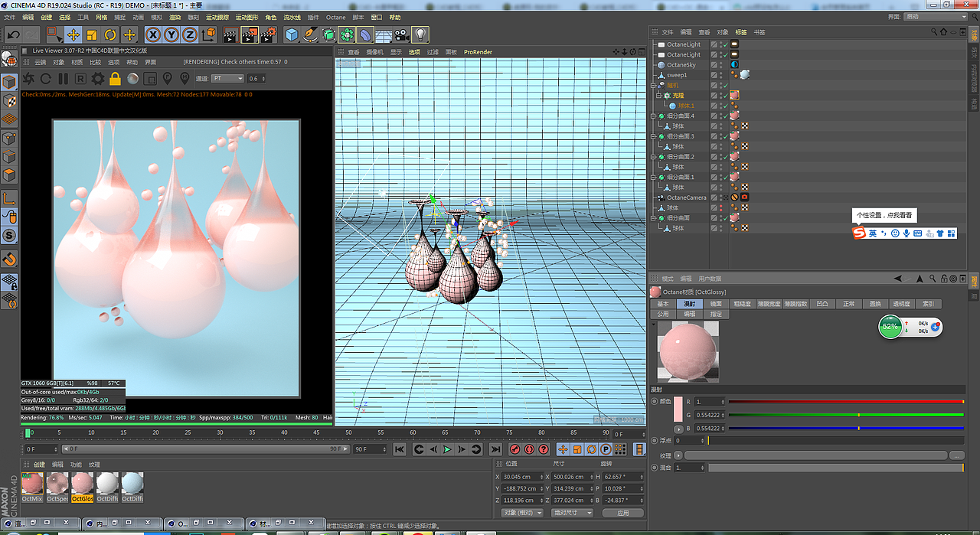Toggle the layer box for OctaneCamera
This screenshot has height=535, width=980.
714,197
